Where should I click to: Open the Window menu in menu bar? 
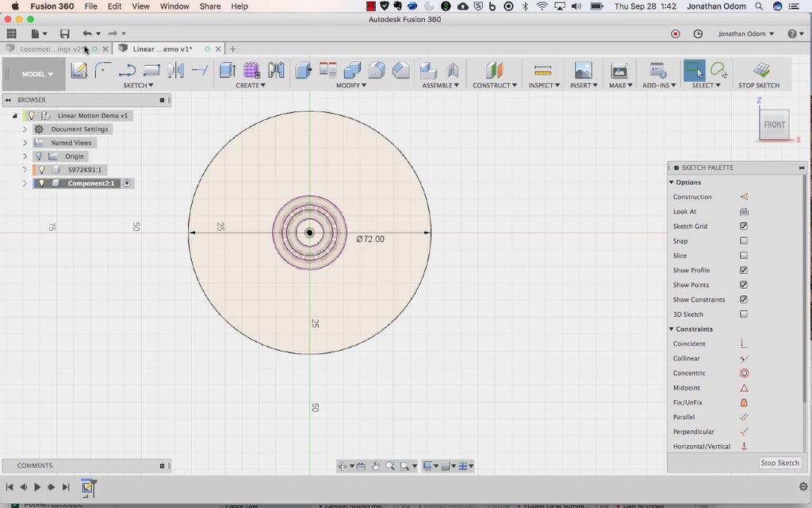174,6
